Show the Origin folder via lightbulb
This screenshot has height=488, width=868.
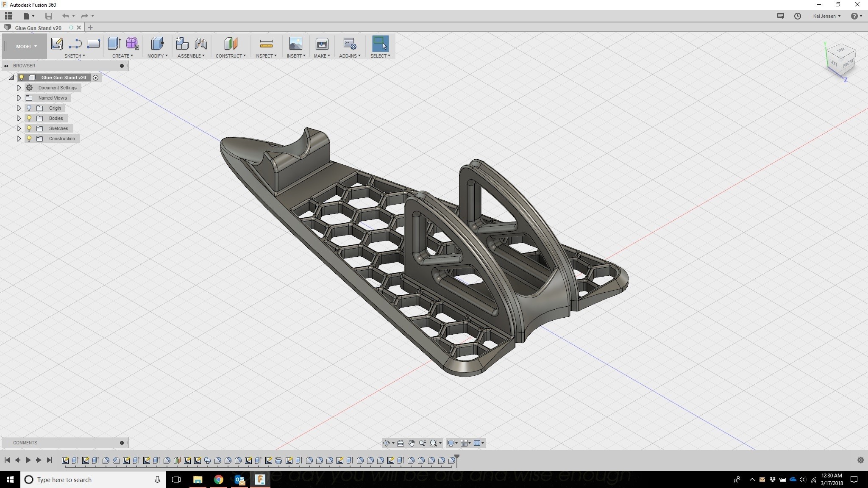click(29, 108)
